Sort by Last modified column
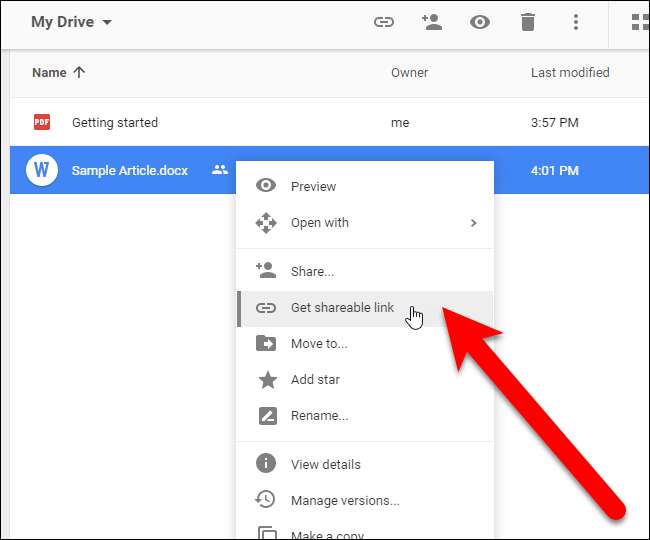 (569, 72)
